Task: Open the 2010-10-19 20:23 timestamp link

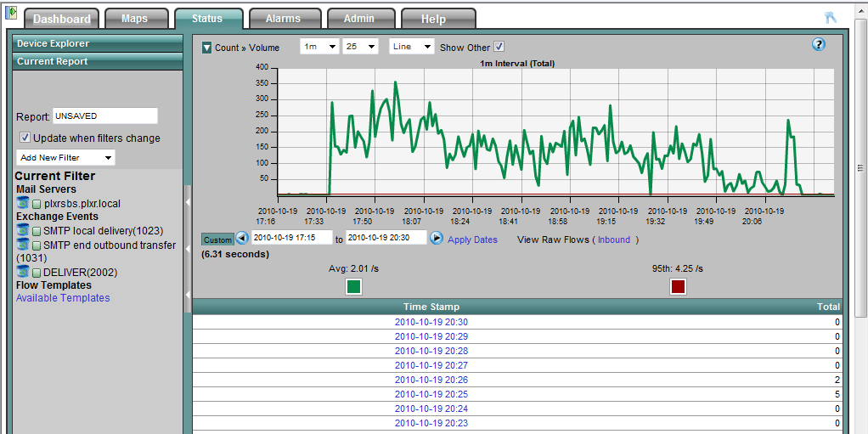Action: 431,423
